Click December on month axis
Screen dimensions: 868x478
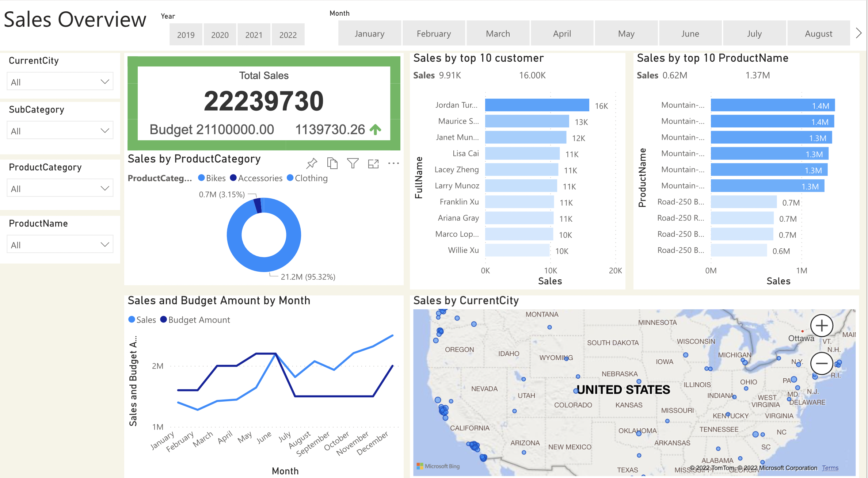(x=373, y=443)
